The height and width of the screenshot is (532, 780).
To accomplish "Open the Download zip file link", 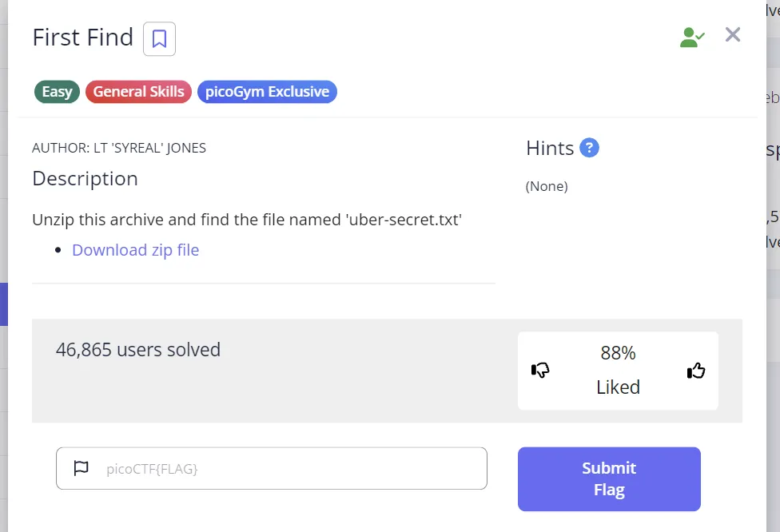I will click(135, 250).
